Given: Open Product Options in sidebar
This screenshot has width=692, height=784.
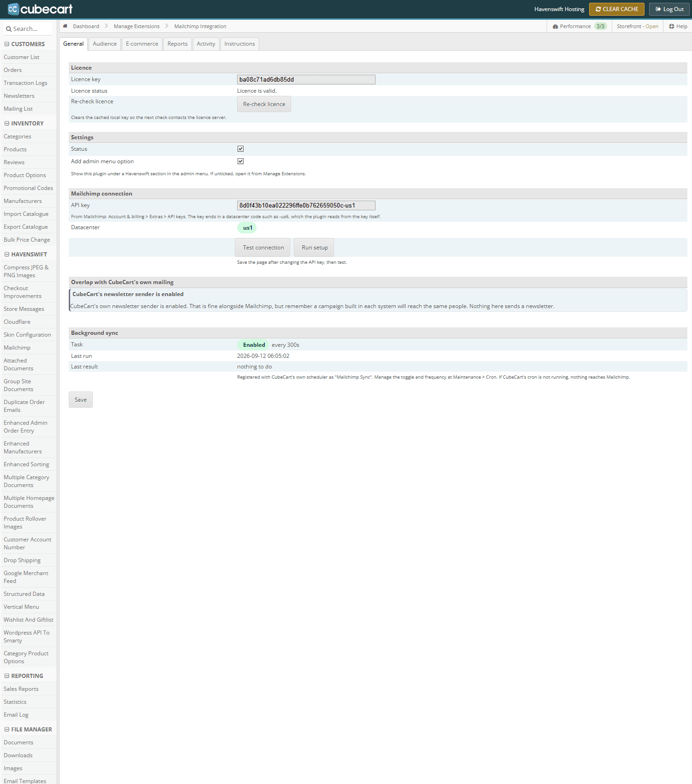Looking at the screenshot, I should coord(25,175).
